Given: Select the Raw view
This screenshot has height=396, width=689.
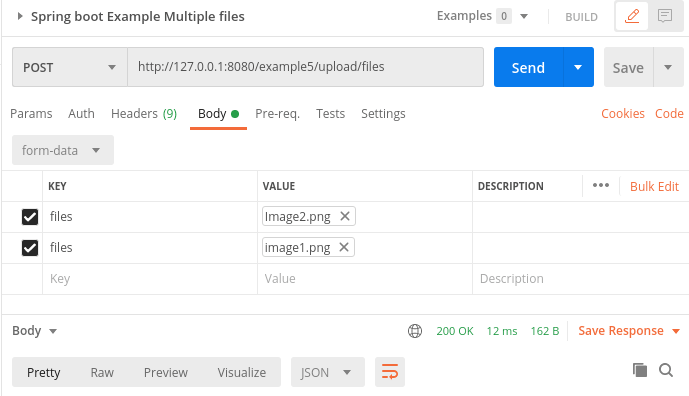Looking at the screenshot, I should coord(102,373).
